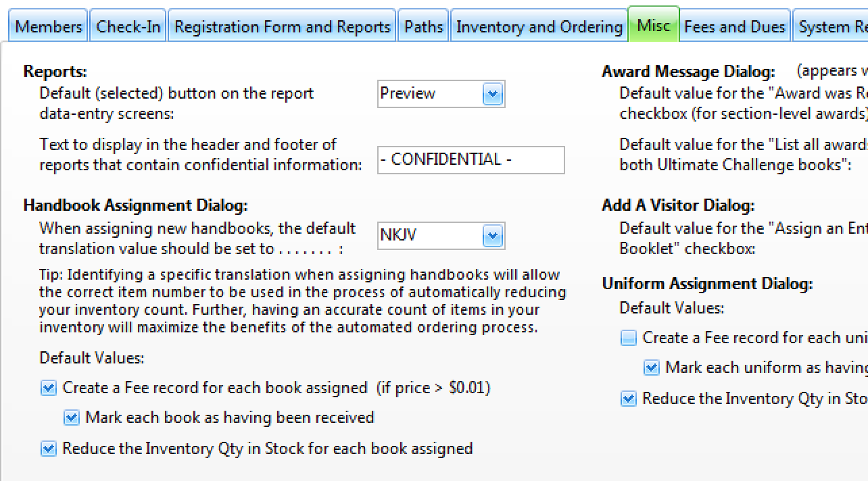The width and height of the screenshot is (868, 481).
Task: Disable Reduce Inventory Qty for each book assigned
Action: pos(49,449)
